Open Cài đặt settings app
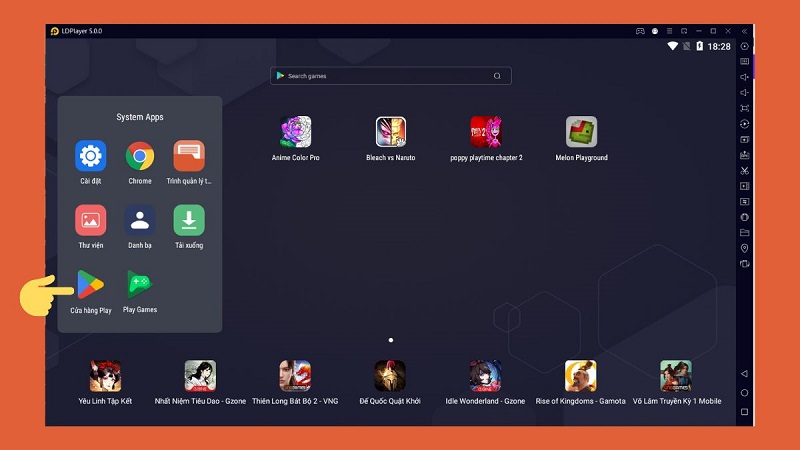The height and width of the screenshot is (450, 800). (90, 156)
